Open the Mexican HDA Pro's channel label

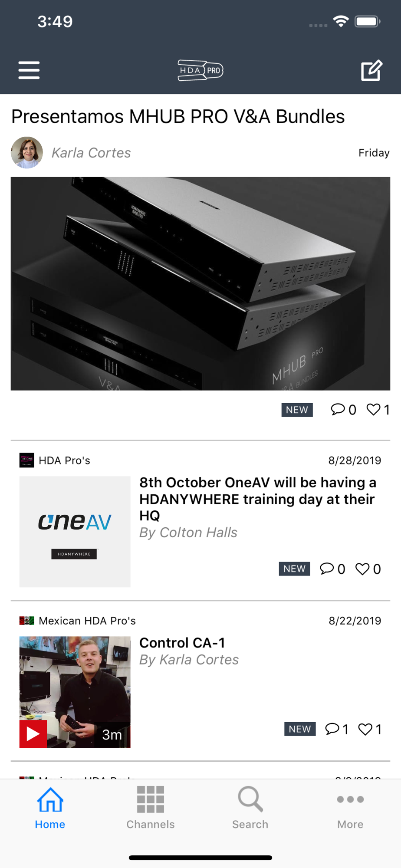coord(87,621)
